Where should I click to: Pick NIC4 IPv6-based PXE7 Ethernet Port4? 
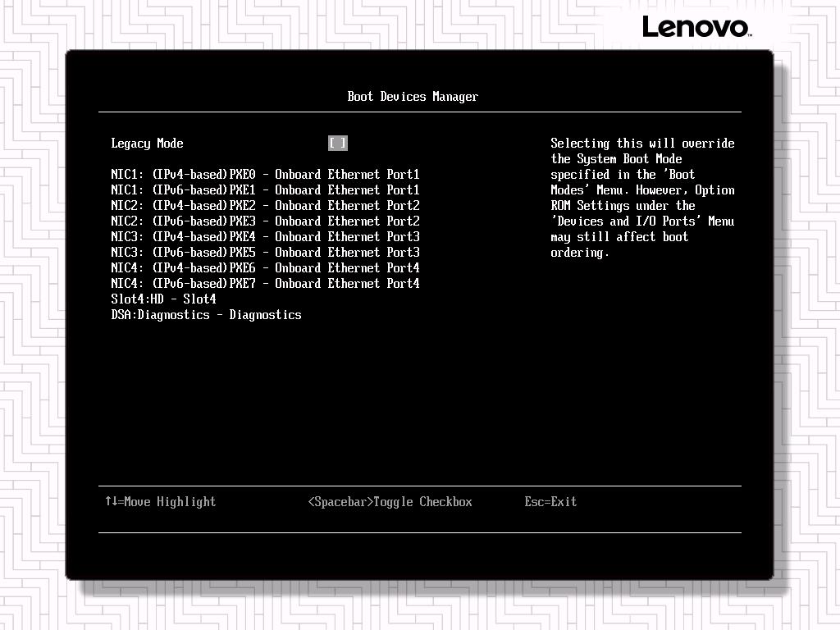[x=265, y=284]
